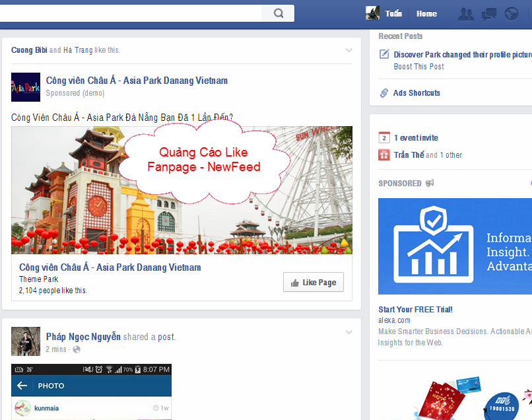Open Friend Requests icon in header
532x420 pixels.
click(x=466, y=15)
